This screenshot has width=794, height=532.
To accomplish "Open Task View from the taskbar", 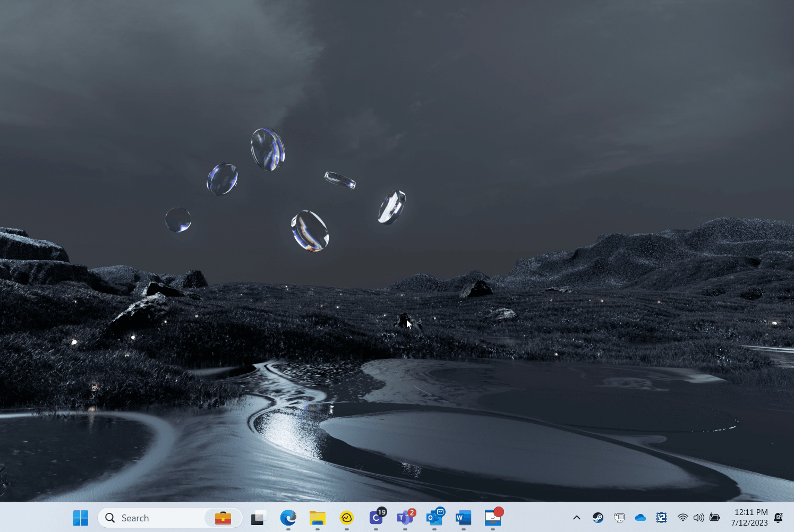I will tap(259, 518).
